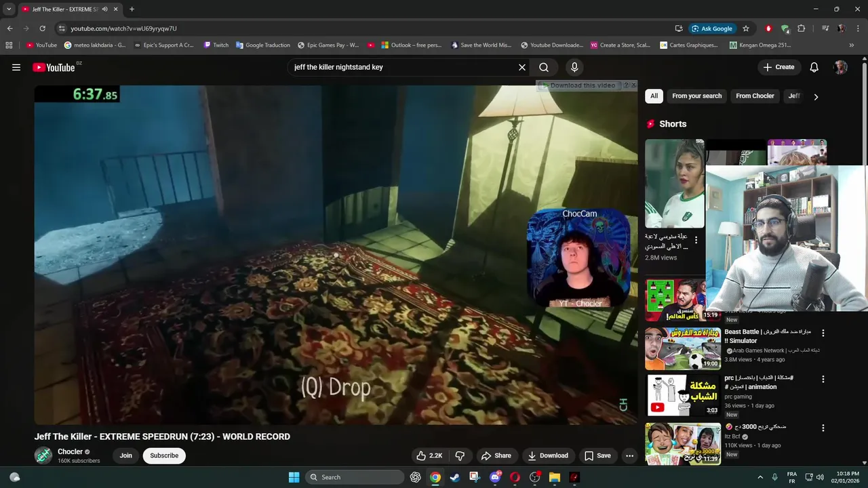The height and width of the screenshot is (488, 868).
Task: Dislike the video with thumbs down
Action: [x=460, y=455]
